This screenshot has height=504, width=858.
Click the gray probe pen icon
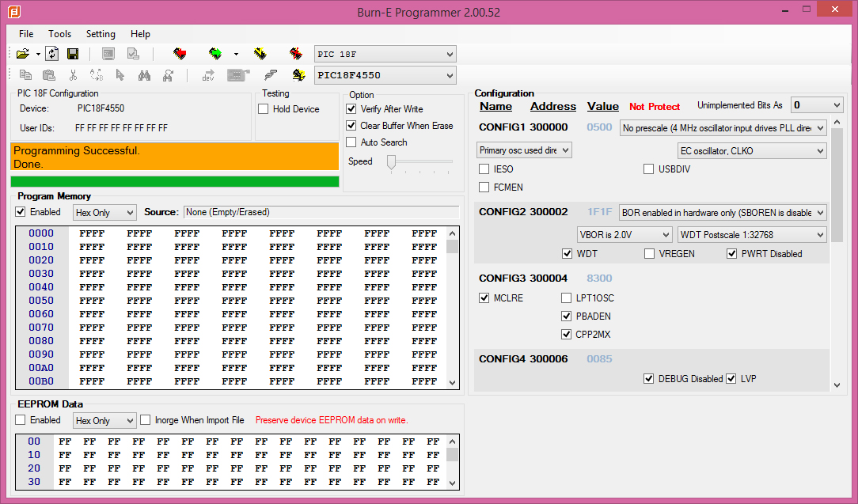(271, 75)
